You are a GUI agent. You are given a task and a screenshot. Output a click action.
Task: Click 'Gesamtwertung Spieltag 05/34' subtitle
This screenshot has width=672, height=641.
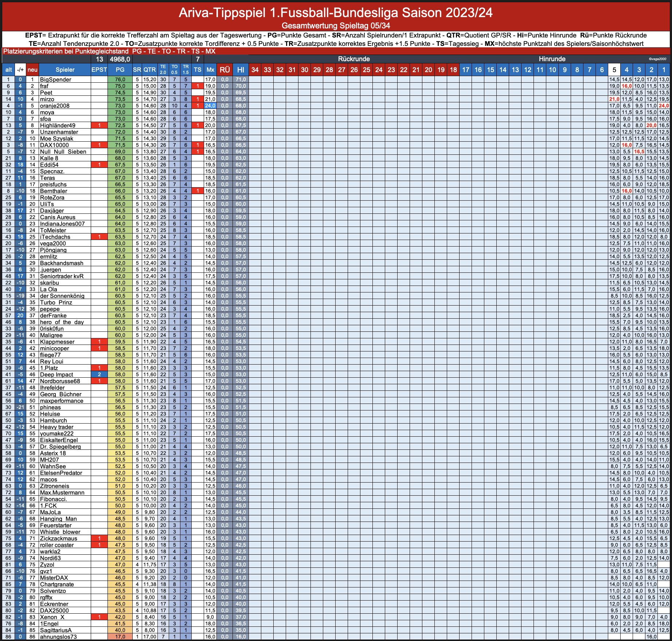click(336, 25)
